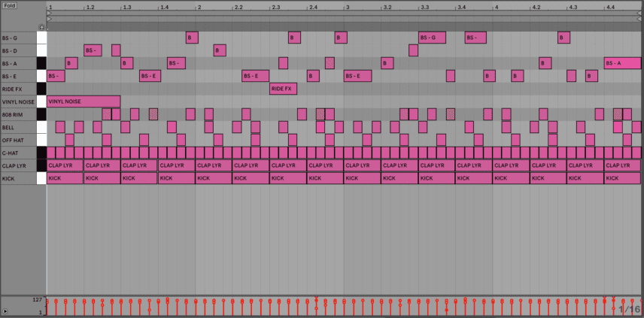Click ruler marker 2
The image size is (644, 318).
(199, 8)
